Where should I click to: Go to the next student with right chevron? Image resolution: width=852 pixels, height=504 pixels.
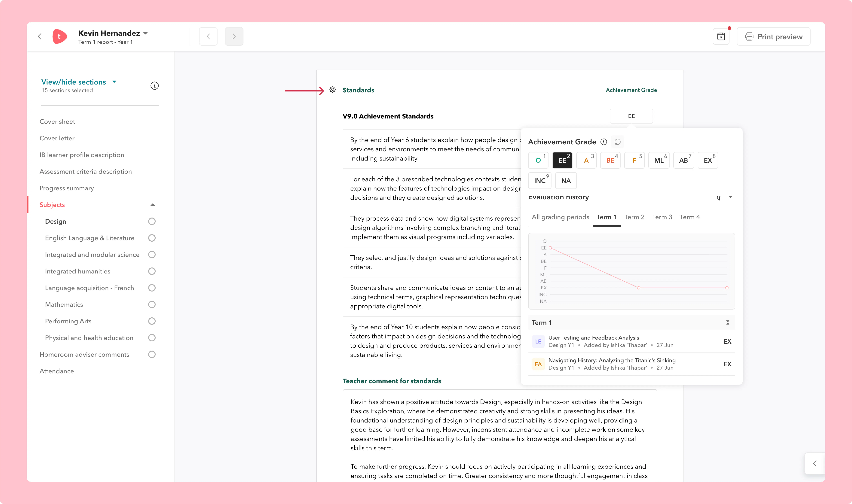coord(234,36)
